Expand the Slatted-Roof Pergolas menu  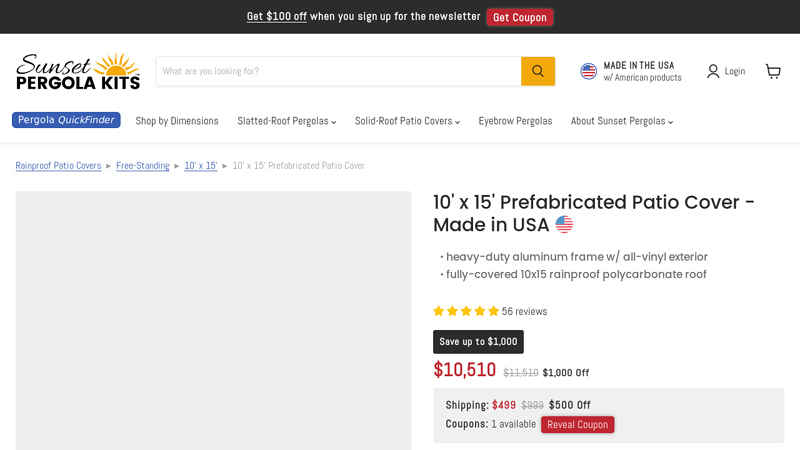click(287, 121)
